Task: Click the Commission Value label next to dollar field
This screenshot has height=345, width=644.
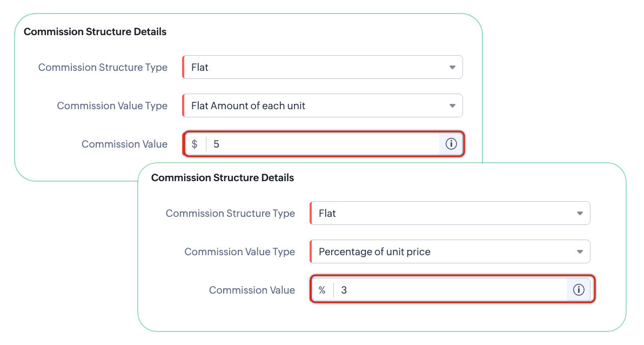Action: pyautogui.click(x=124, y=144)
